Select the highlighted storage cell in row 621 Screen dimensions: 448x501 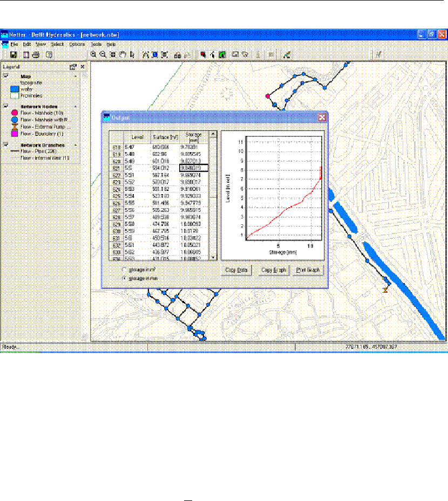pyautogui.click(x=194, y=168)
